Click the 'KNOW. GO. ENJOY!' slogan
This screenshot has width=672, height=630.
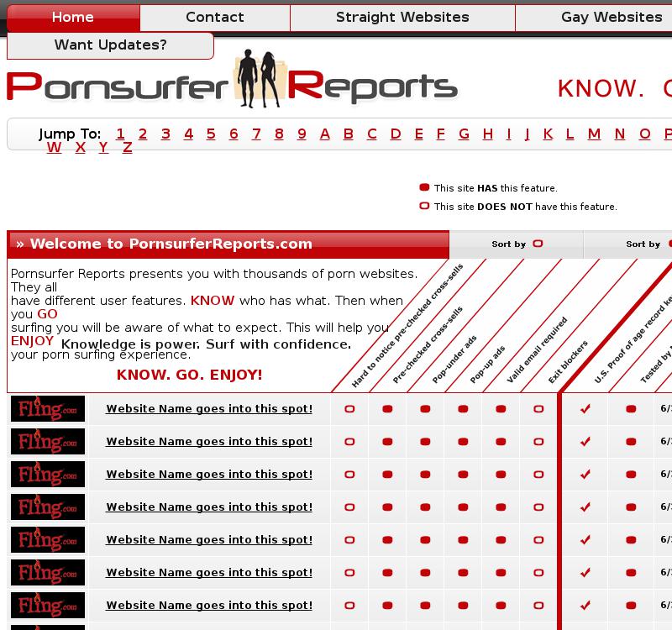coord(190,375)
